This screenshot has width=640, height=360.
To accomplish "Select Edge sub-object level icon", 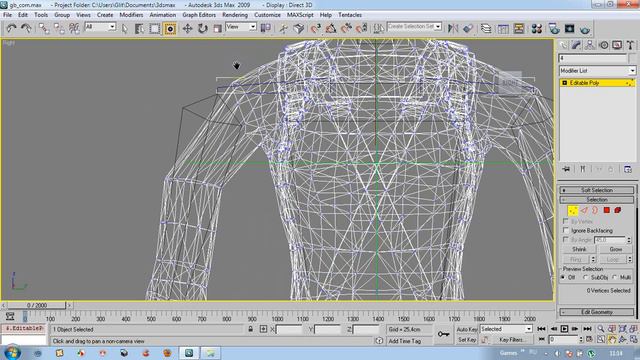I will pos(584,210).
